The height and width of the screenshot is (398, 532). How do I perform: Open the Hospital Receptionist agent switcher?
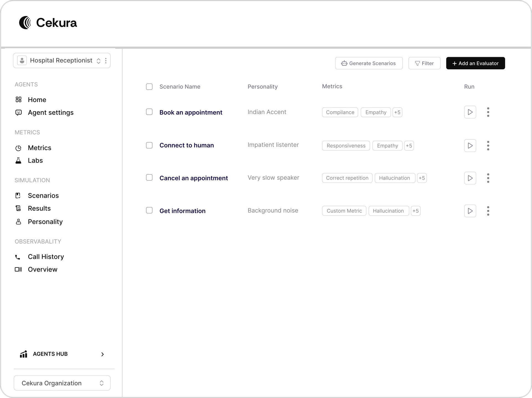coord(99,60)
